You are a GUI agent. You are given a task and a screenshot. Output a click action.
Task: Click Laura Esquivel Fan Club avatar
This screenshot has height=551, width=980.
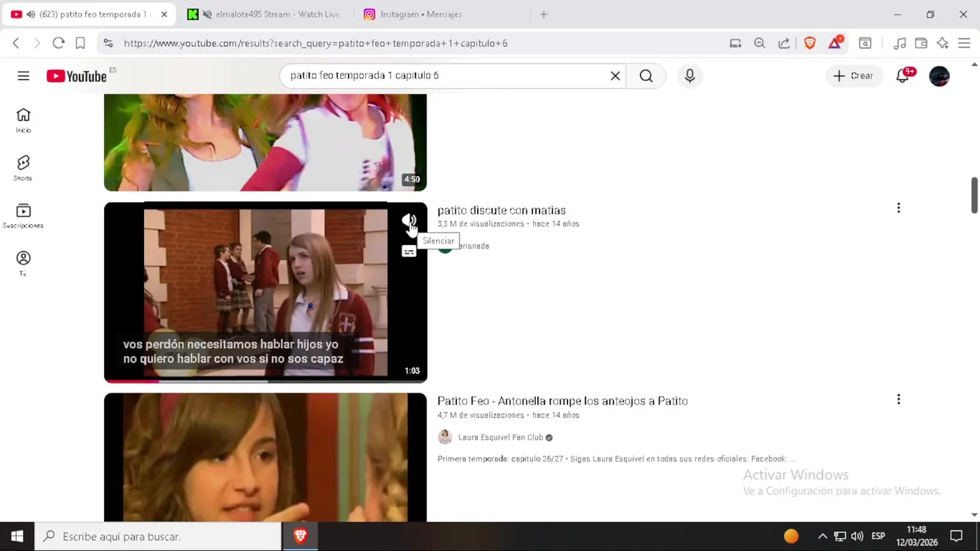coord(445,437)
